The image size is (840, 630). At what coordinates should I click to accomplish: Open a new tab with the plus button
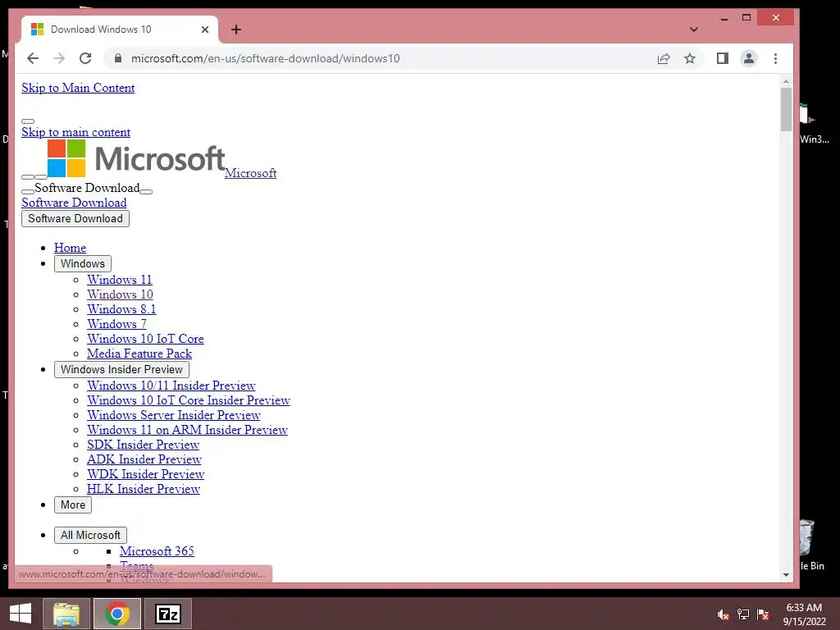(235, 30)
